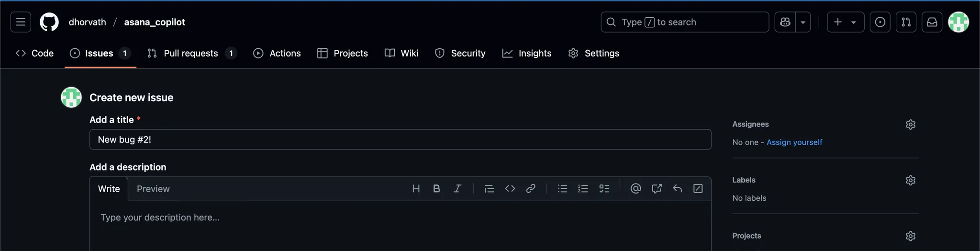
Task: Open the Projects sidebar gear settings
Action: [911, 236]
